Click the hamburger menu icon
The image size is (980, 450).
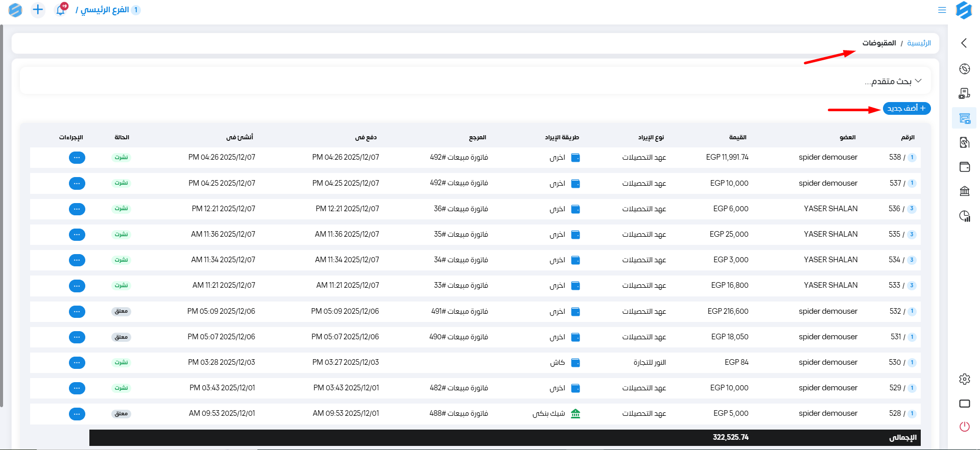point(942,10)
